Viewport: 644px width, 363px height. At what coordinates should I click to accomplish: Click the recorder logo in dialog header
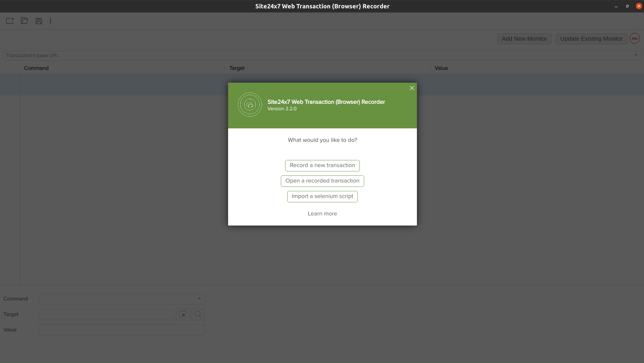pyautogui.click(x=250, y=105)
